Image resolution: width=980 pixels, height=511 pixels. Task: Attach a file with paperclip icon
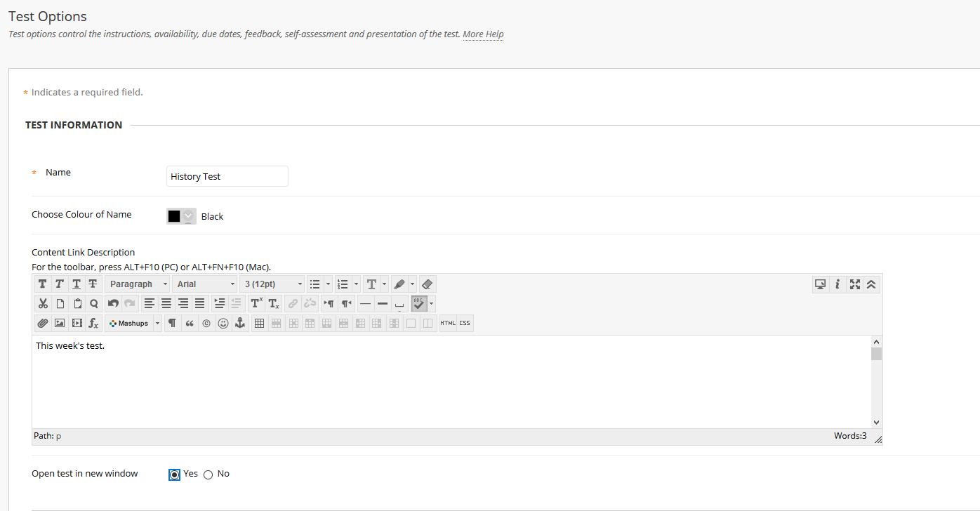tap(43, 324)
